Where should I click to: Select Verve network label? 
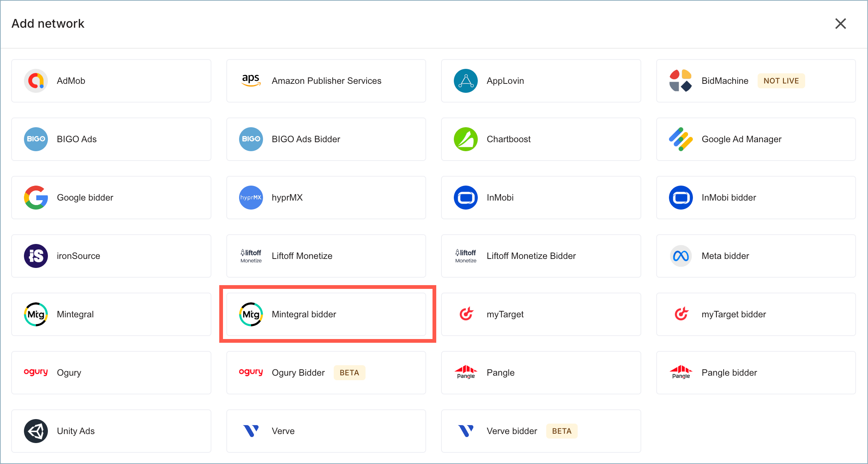[x=283, y=431]
